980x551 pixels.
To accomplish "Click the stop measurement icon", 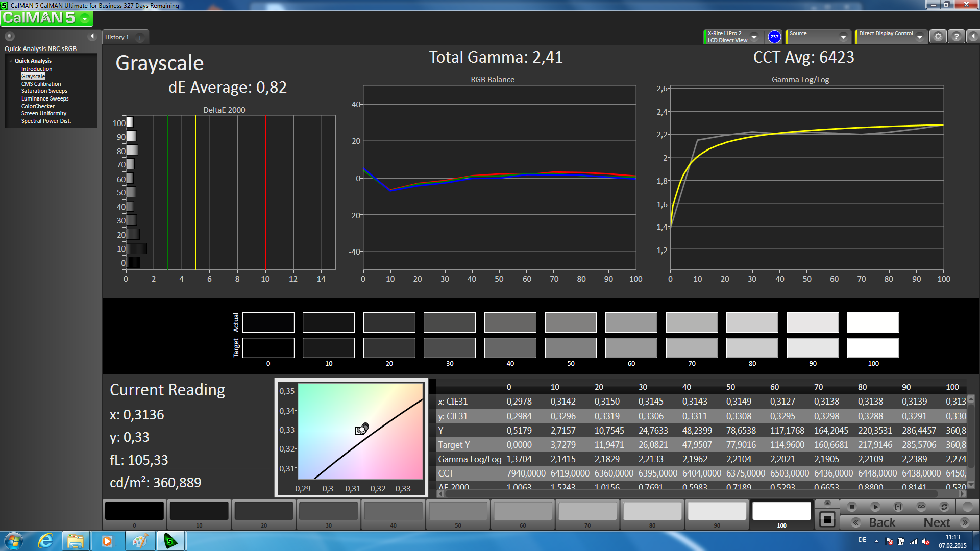I will tap(851, 507).
